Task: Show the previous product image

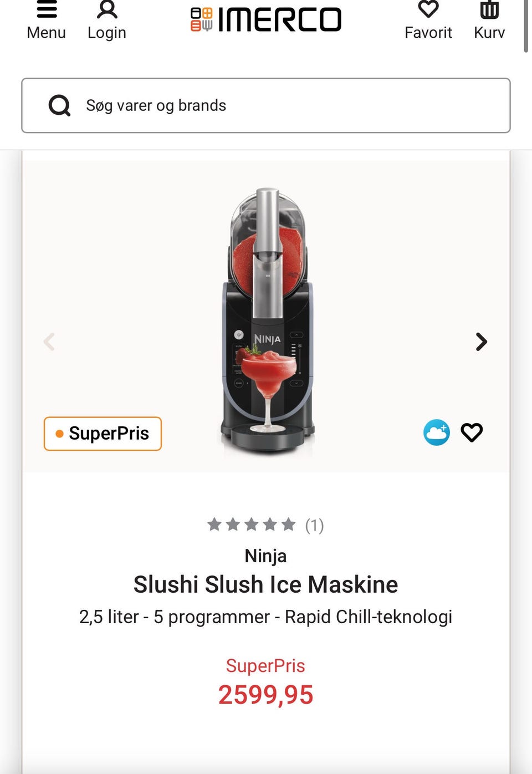Action: (x=49, y=342)
